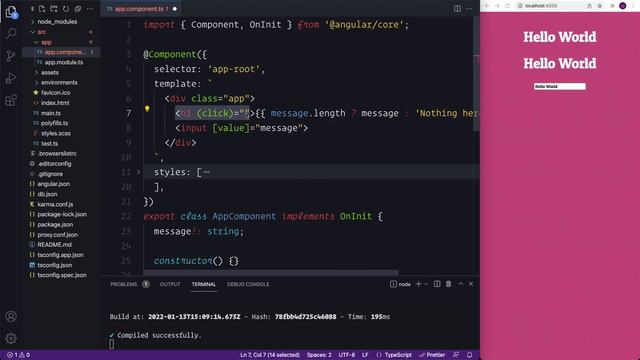Click cursor position Ln 7, Col 7
The height and width of the screenshot is (360, 640).
coord(270,355)
